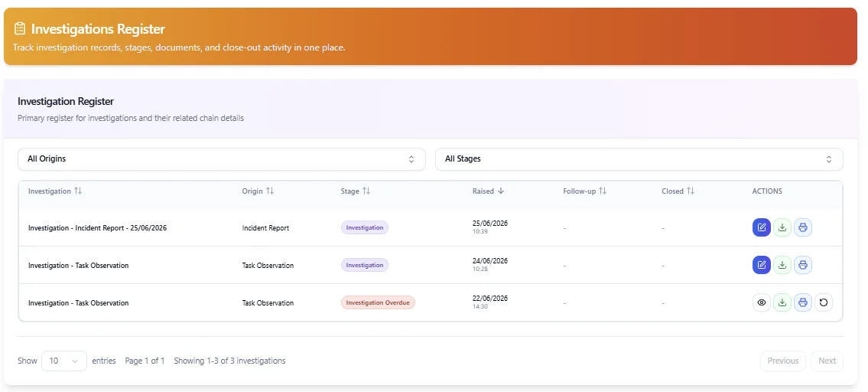Print the Investigation Overdue row
868x392 pixels.
tap(803, 302)
